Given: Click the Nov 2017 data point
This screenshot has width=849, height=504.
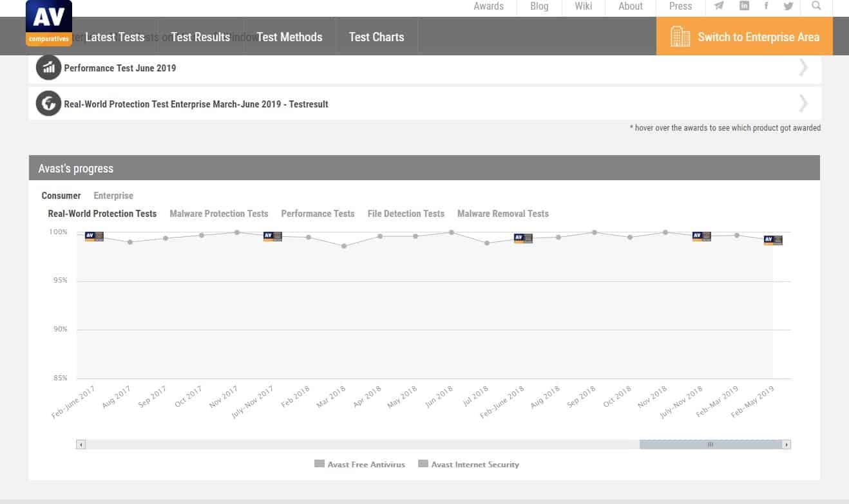Looking at the screenshot, I should pos(237,232).
